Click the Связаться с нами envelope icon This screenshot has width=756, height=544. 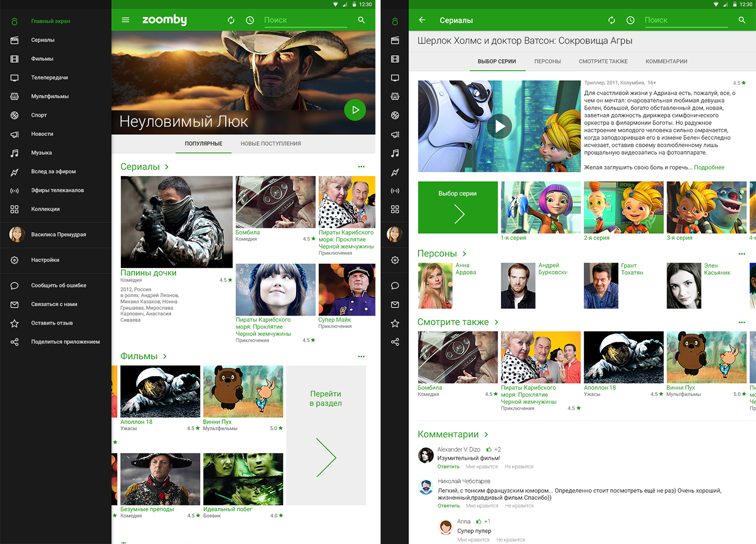(14, 304)
